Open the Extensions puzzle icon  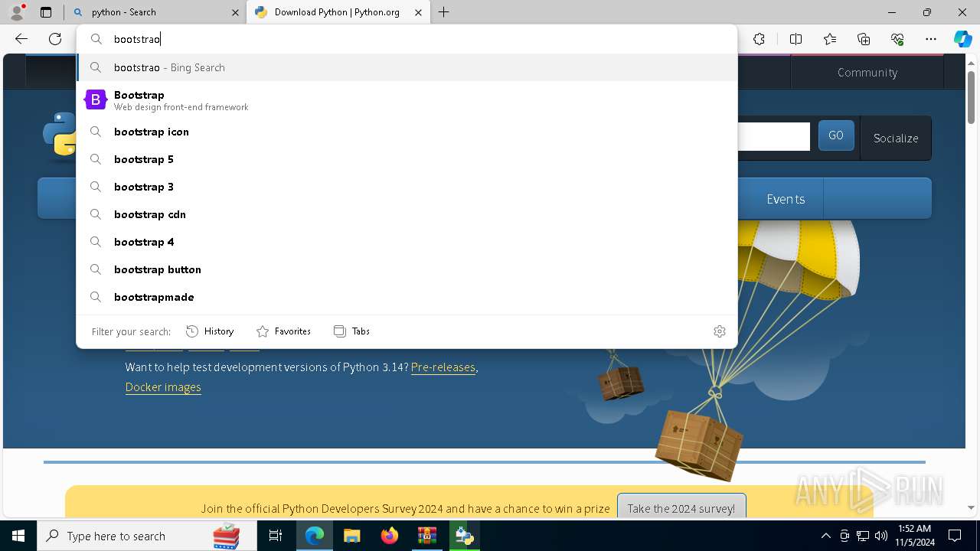pyautogui.click(x=759, y=39)
